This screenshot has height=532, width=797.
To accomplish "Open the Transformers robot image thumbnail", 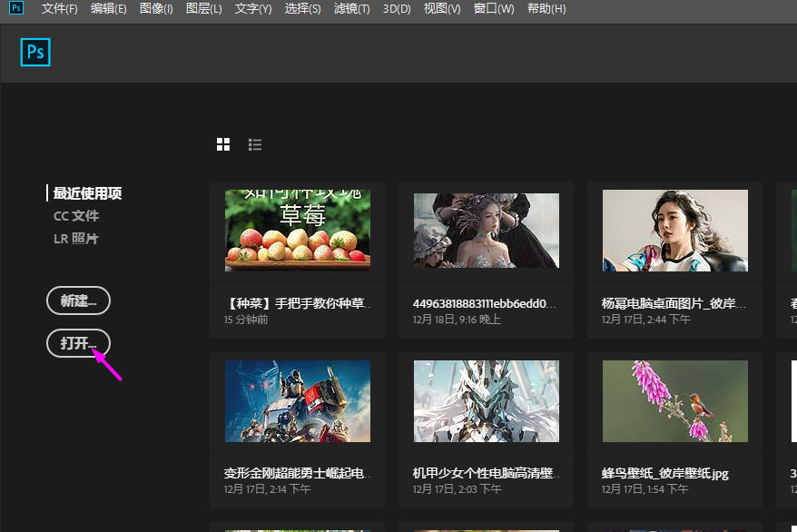I will click(x=298, y=401).
